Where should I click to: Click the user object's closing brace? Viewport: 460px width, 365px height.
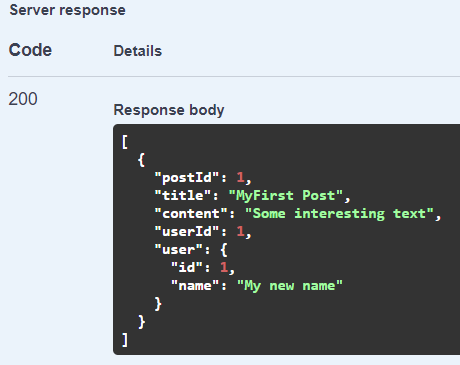pos(158,304)
